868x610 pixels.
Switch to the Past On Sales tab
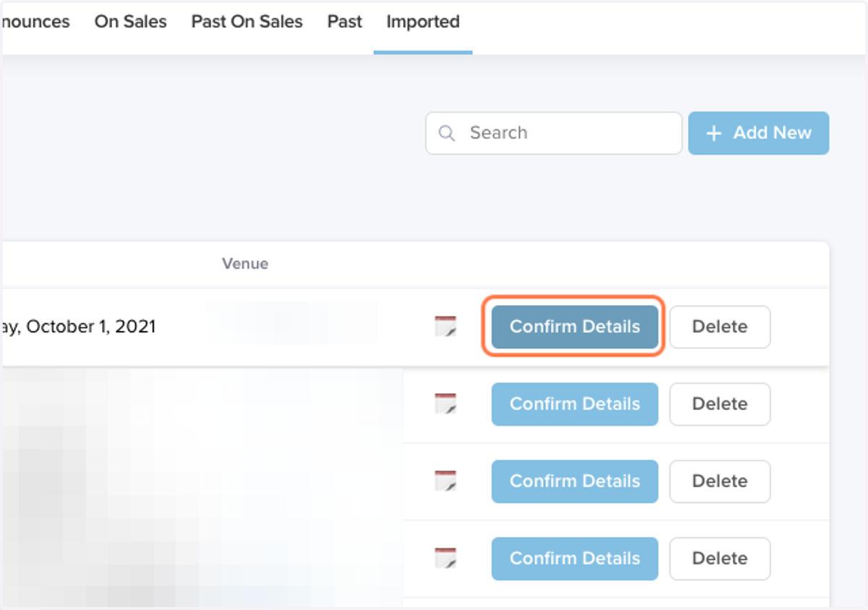pyautogui.click(x=247, y=22)
